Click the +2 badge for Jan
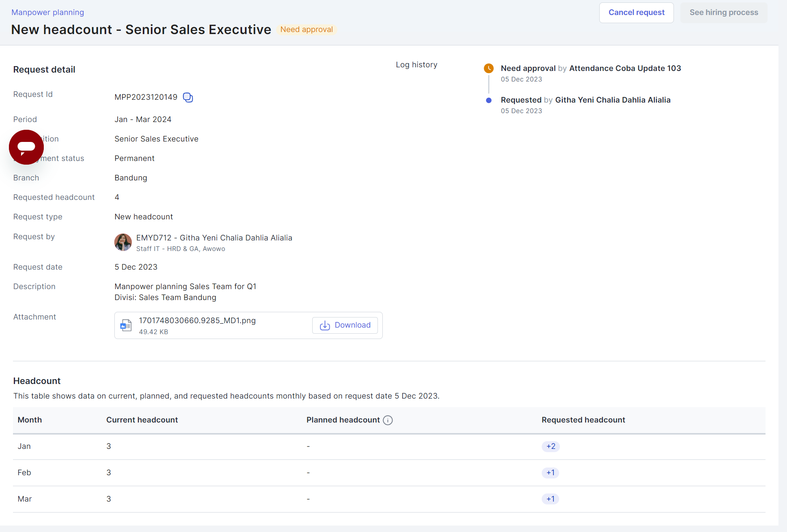The height and width of the screenshot is (532, 787). (551, 446)
